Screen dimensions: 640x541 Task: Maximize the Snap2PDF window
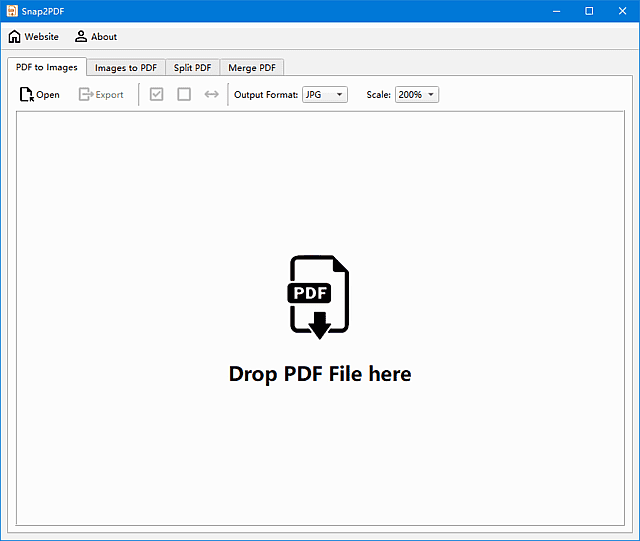click(x=589, y=11)
